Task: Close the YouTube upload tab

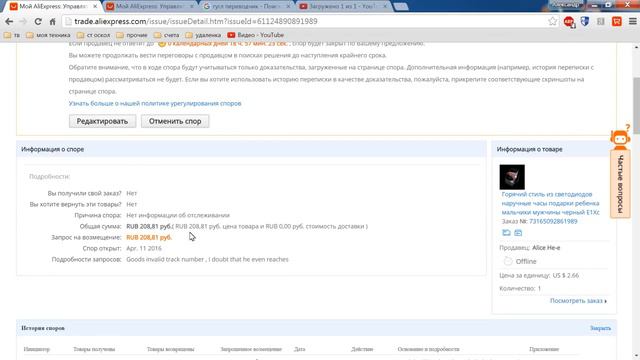Action: [384, 7]
